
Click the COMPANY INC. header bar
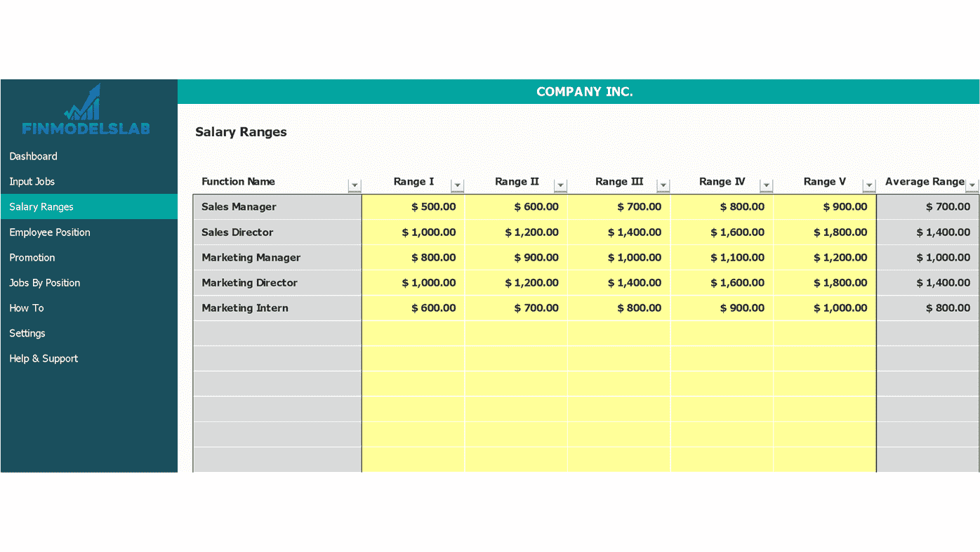coord(578,91)
